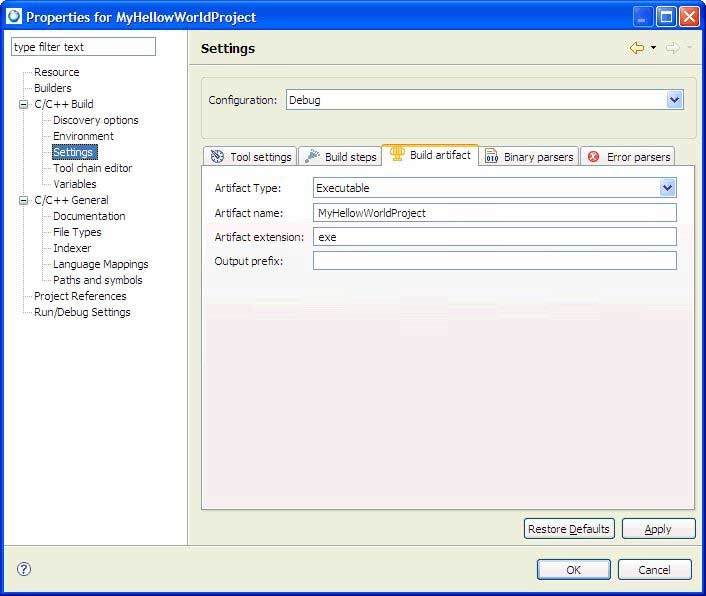
Task: Click the red Error parsers icon
Action: [x=594, y=157]
